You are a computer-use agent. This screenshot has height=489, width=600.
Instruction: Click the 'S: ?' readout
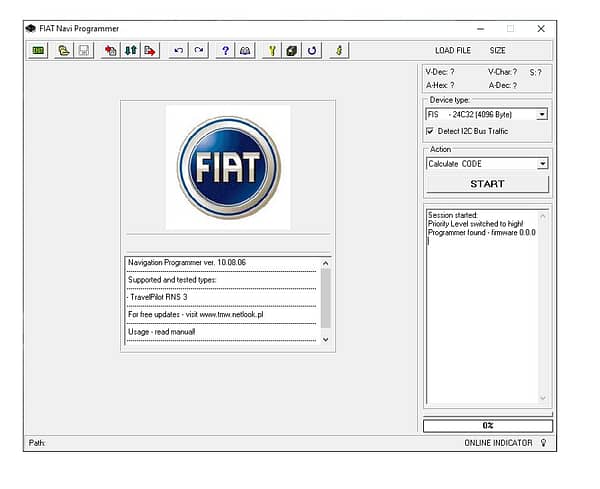click(536, 72)
